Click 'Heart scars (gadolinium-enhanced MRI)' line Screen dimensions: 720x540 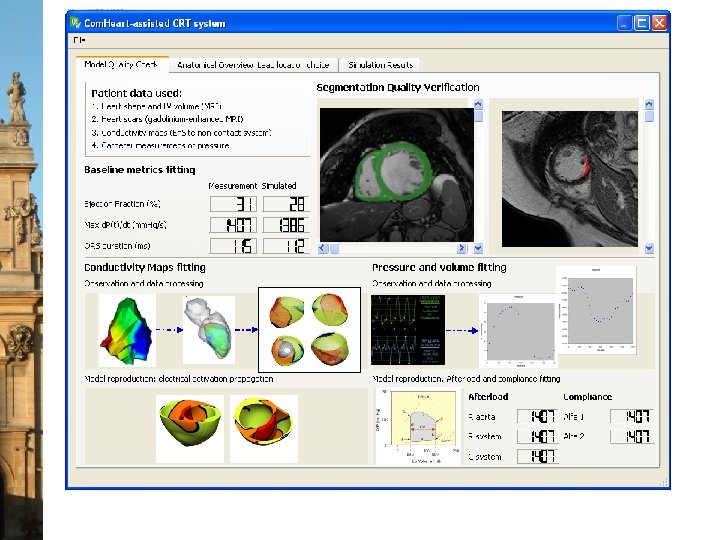(167, 119)
